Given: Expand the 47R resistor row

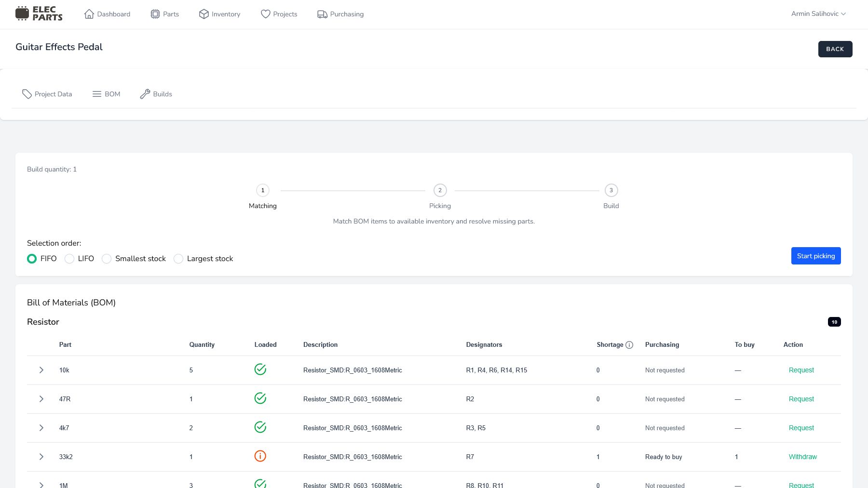Looking at the screenshot, I should [x=41, y=399].
